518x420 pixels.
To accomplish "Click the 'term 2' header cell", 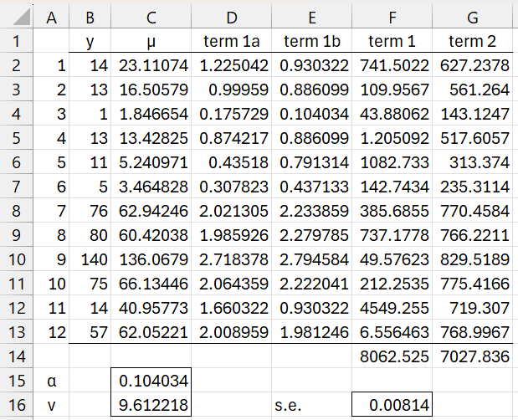I will point(473,42).
